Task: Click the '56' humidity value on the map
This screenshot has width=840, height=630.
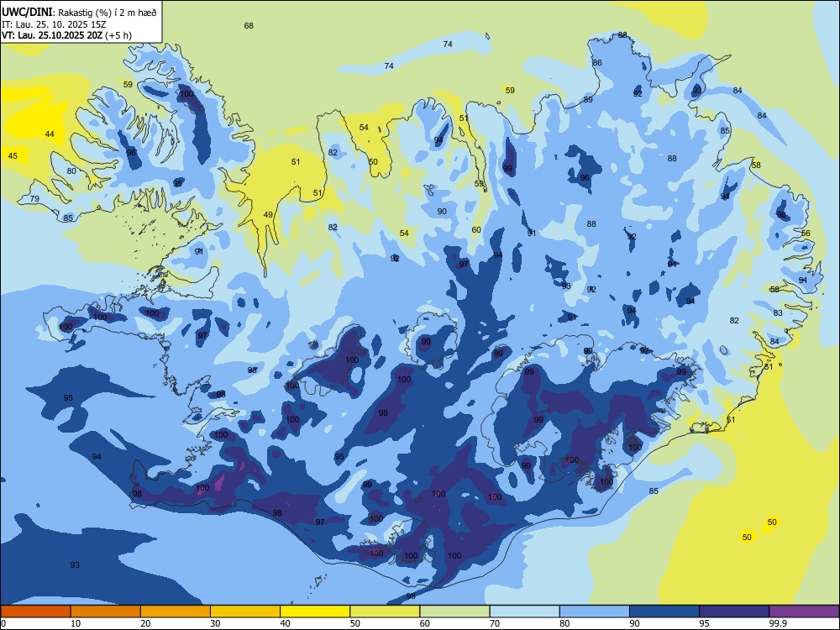Action: pyautogui.click(x=806, y=233)
